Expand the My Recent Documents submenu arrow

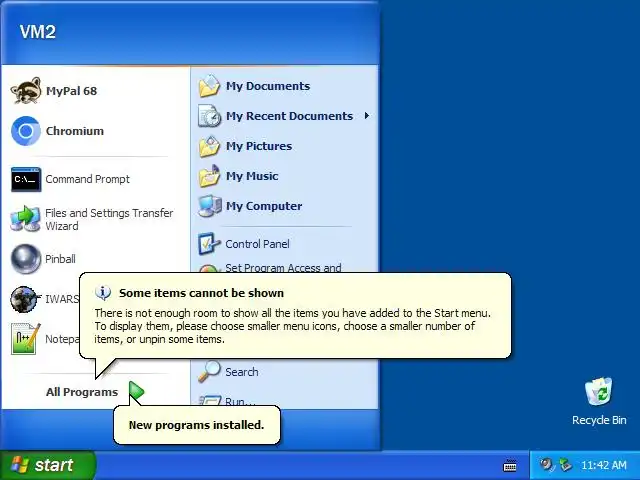pos(367,116)
